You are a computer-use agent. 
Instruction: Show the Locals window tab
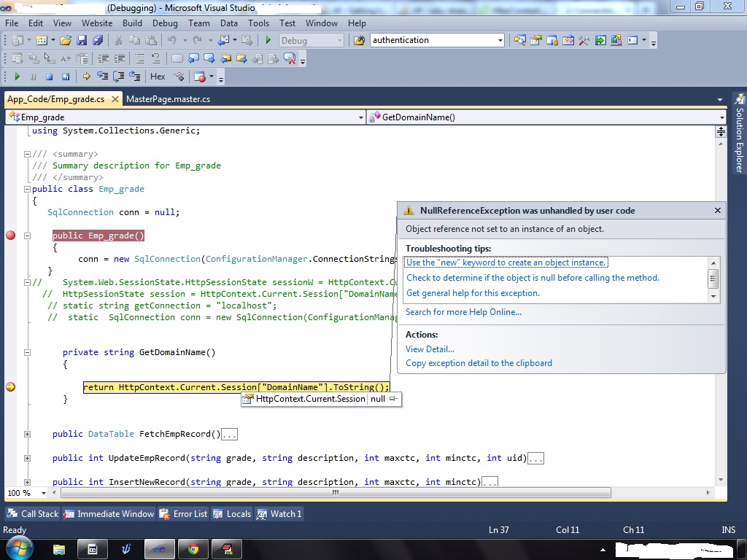(x=232, y=514)
